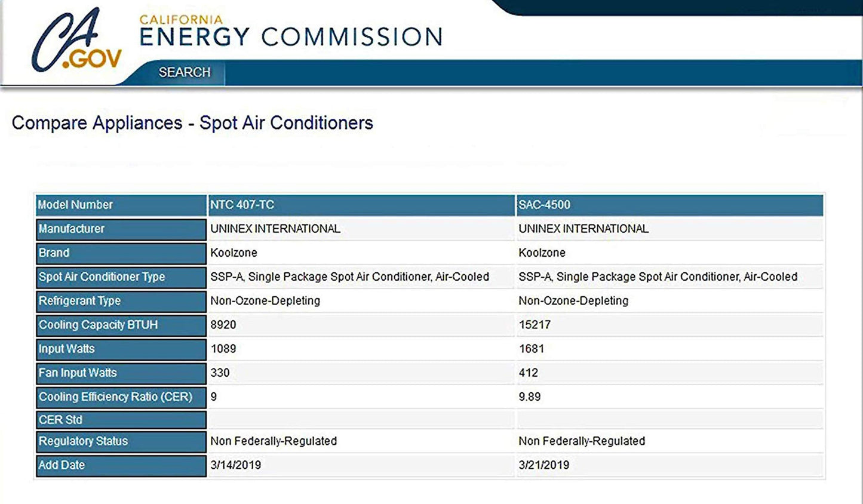This screenshot has width=863, height=504.
Task: Click the Refrigerant Type row label
Action: [121, 301]
